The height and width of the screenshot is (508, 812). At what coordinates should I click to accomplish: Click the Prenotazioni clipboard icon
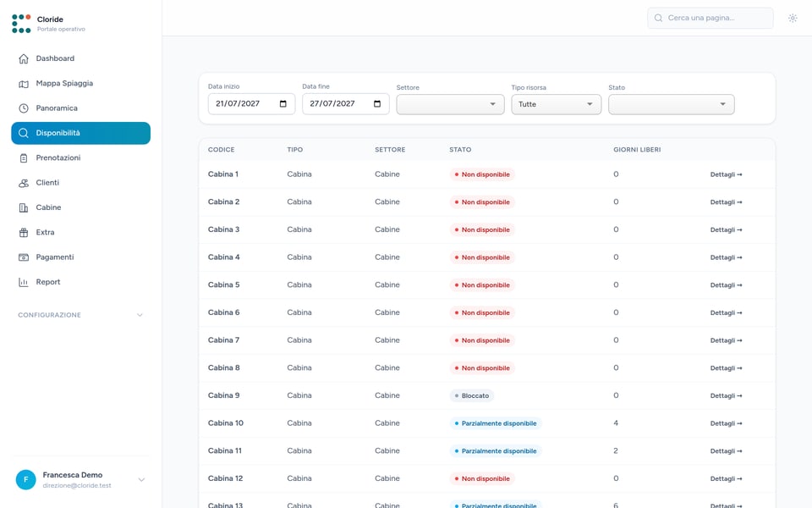pyautogui.click(x=24, y=158)
